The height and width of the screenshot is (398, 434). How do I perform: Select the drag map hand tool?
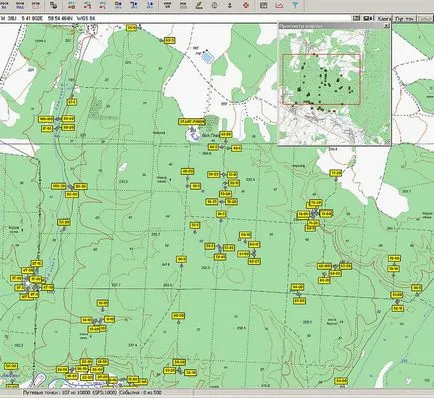pos(54,5)
